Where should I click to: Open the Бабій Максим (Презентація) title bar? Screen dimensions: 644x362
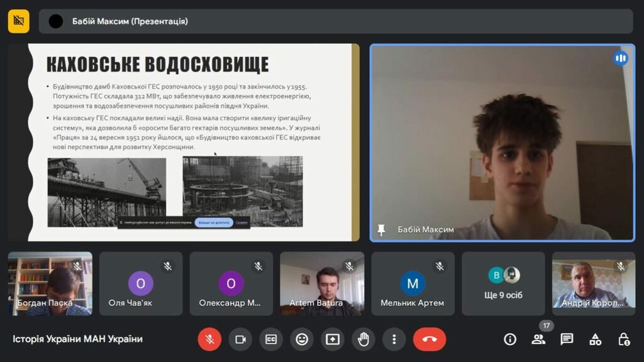[x=336, y=21]
